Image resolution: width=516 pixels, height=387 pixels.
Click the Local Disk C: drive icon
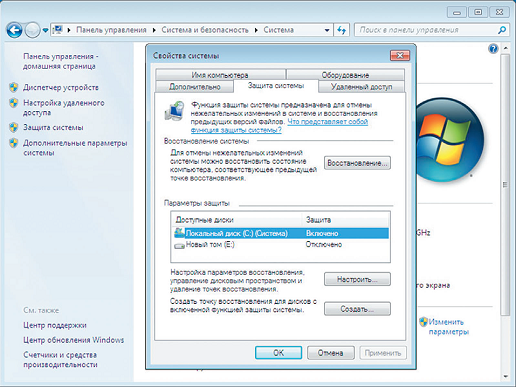point(179,233)
